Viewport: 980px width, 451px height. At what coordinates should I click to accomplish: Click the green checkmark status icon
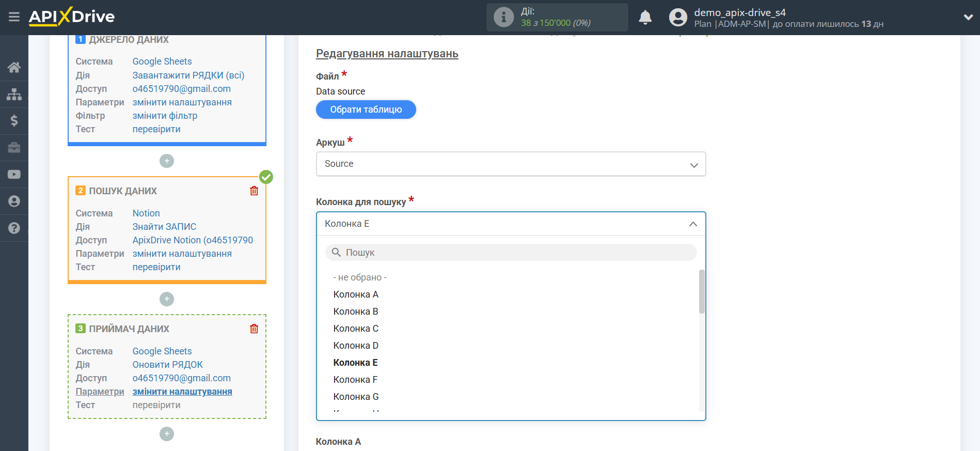266,177
